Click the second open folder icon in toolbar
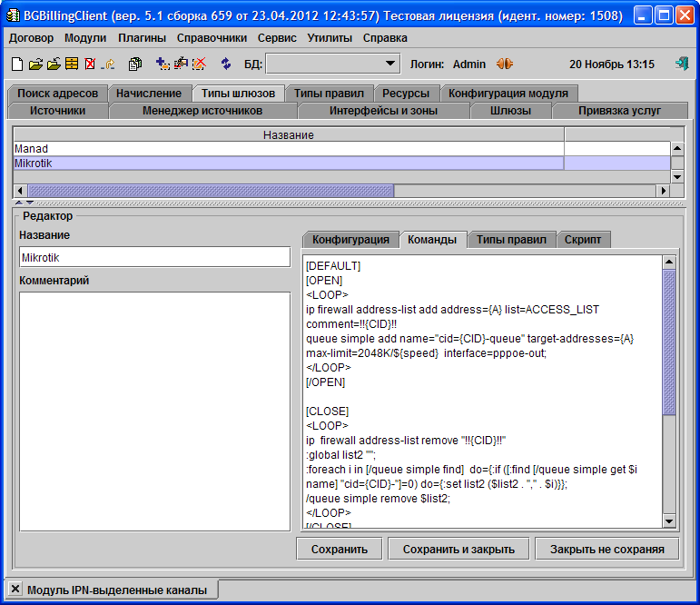 click(x=54, y=64)
